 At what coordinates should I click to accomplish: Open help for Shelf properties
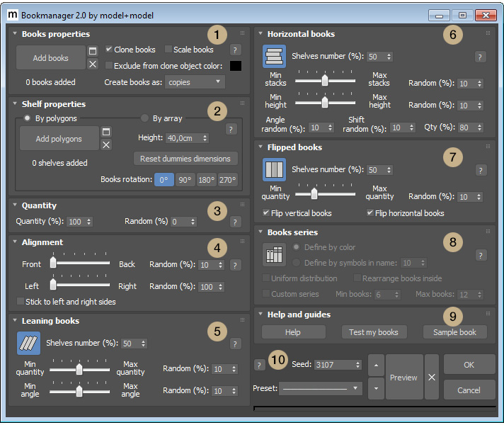coord(231,130)
